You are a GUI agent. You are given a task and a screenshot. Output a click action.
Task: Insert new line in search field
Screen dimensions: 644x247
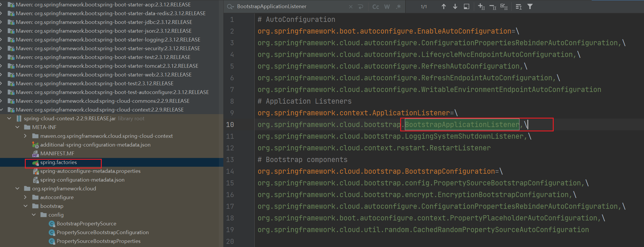coord(360,6)
